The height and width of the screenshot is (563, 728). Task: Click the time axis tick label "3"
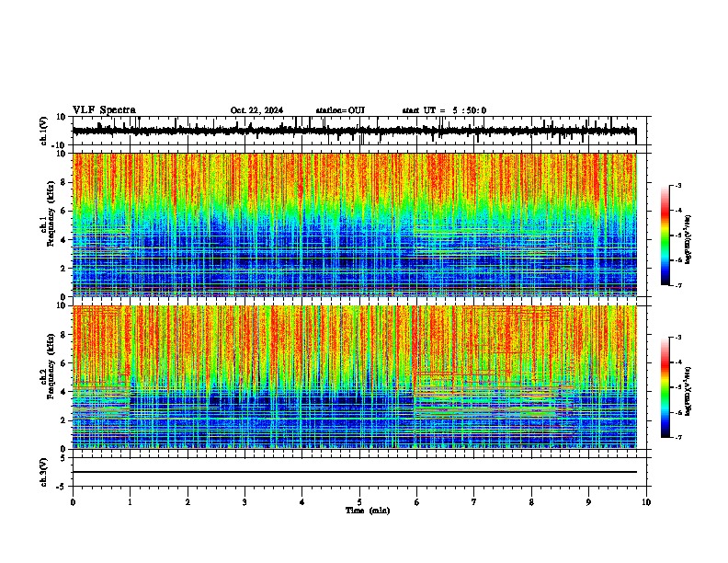pyautogui.click(x=245, y=502)
